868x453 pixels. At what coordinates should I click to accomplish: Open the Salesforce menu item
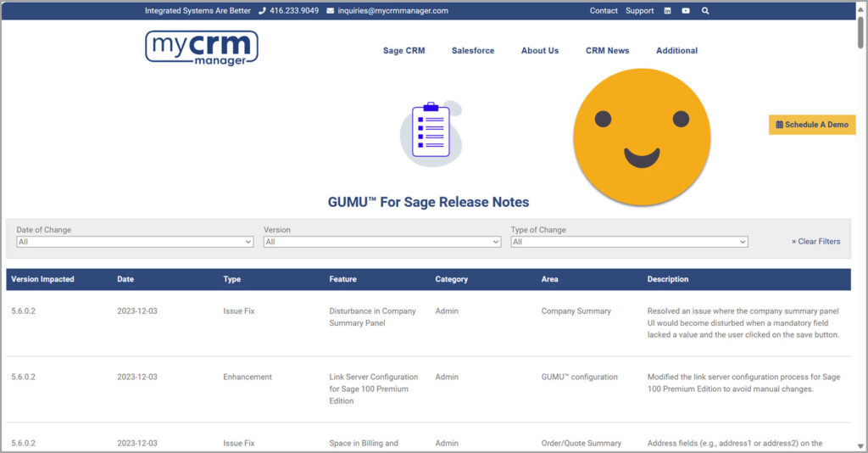click(x=473, y=51)
